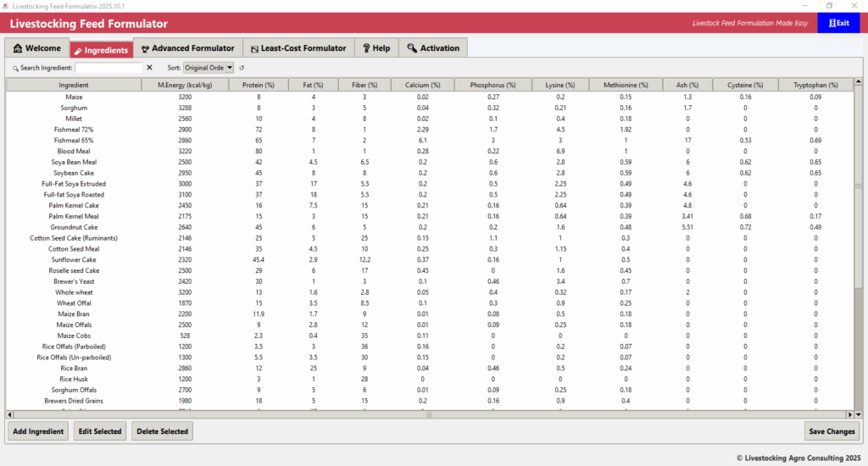The image size is (868, 466).
Task: Click the reset sort refresh icon
Action: point(242,67)
